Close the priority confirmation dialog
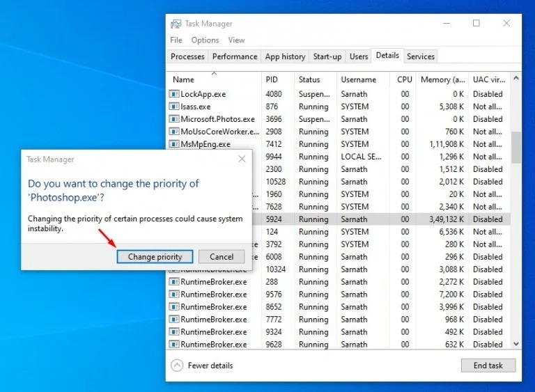The height and width of the screenshot is (392, 535). [x=242, y=159]
